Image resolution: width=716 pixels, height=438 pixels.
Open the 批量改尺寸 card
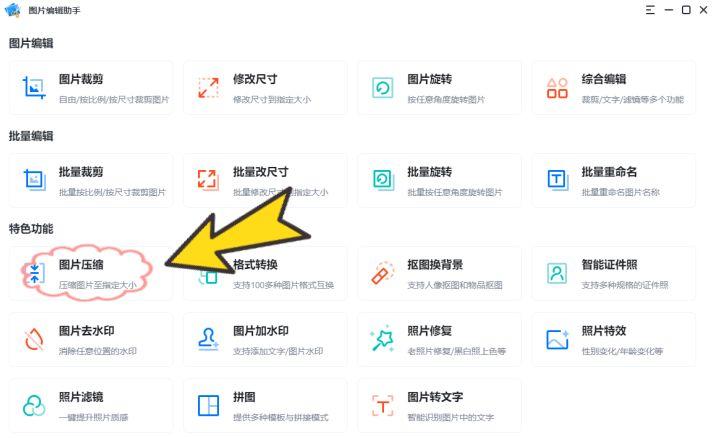click(265, 180)
